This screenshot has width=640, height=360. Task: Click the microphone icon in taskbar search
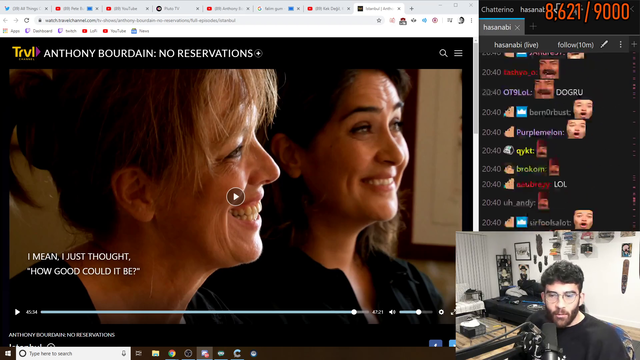point(124,353)
